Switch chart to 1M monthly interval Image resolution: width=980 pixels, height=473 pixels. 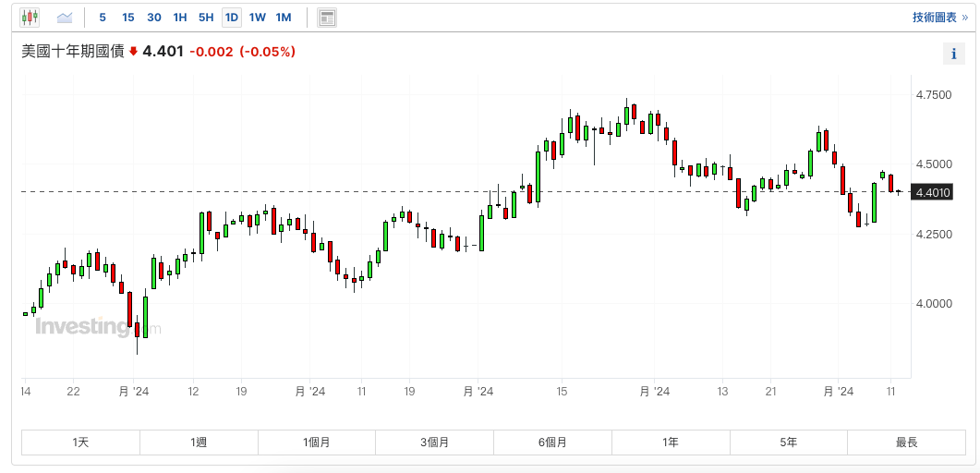[284, 17]
